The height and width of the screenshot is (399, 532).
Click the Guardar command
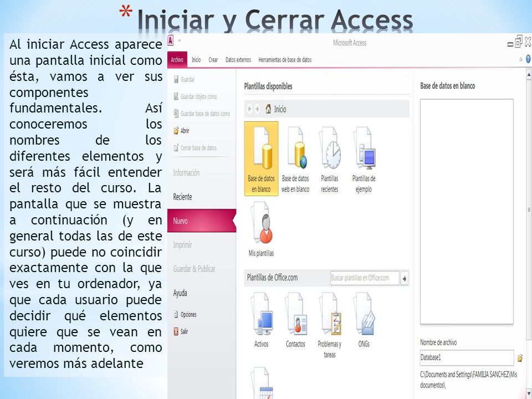[x=184, y=79]
